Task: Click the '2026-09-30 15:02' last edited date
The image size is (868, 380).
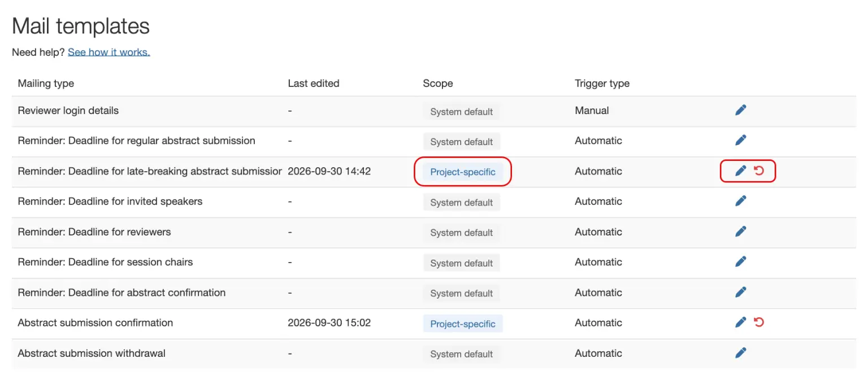Action: (x=329, y=323)
